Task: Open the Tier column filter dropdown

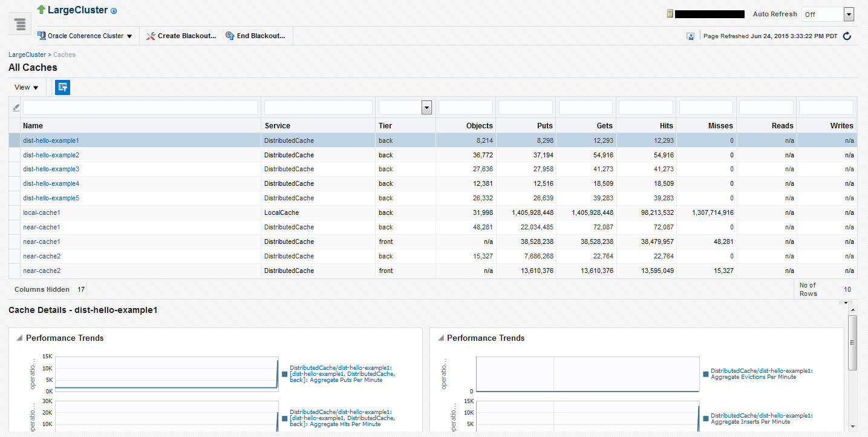Action: tap(426, 108)
